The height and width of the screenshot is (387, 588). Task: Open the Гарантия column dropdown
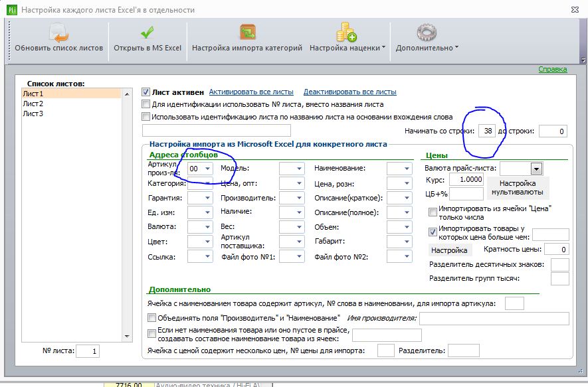207,198
